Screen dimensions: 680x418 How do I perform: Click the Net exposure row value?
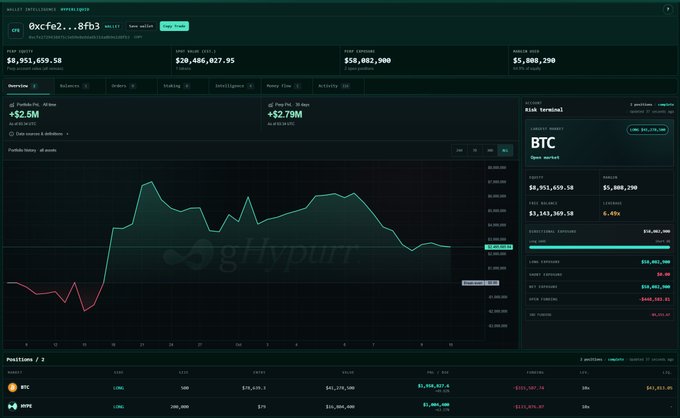(656, 287)
